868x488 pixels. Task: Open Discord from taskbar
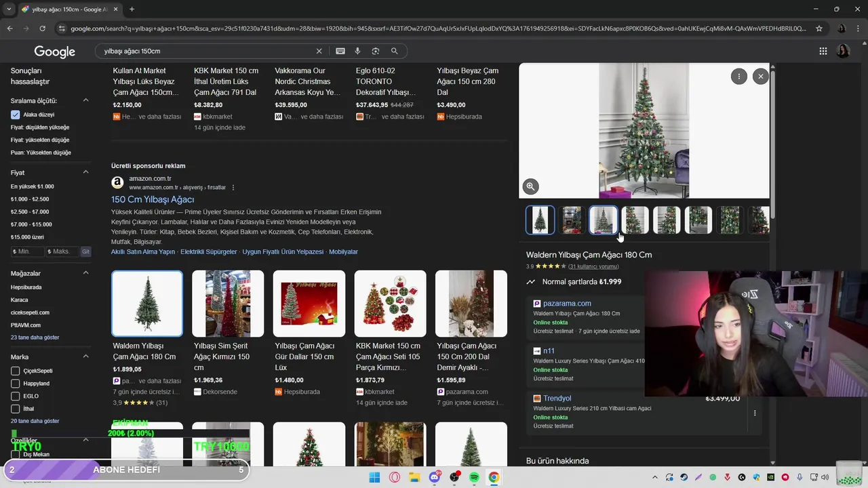435,477
